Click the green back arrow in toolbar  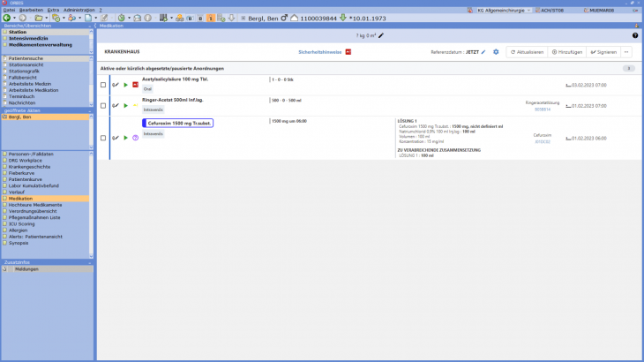click(x=7, y=18)
